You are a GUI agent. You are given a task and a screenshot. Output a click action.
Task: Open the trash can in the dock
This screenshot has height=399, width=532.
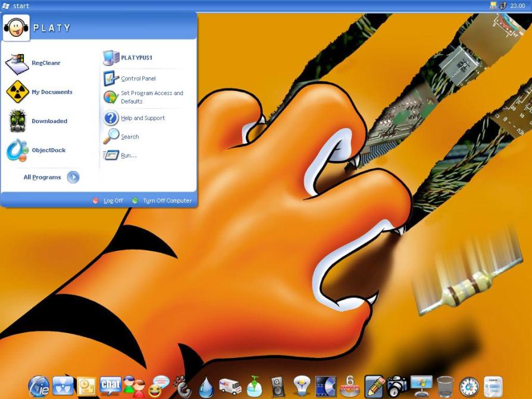point(445,387)
